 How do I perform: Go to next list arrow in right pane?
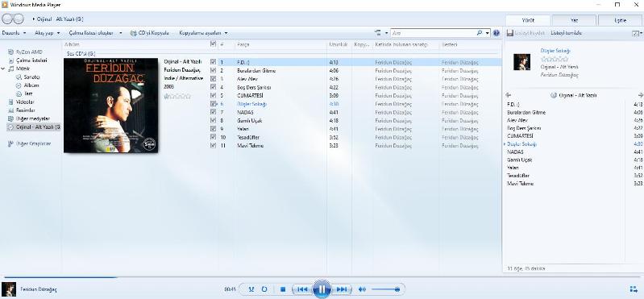pyautogui.click(x=640, y=95)
